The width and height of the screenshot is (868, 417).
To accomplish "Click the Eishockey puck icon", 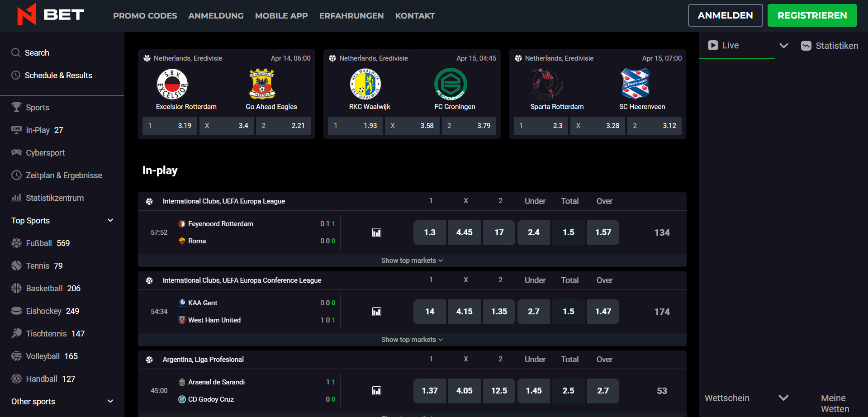I will pos(16,311).
